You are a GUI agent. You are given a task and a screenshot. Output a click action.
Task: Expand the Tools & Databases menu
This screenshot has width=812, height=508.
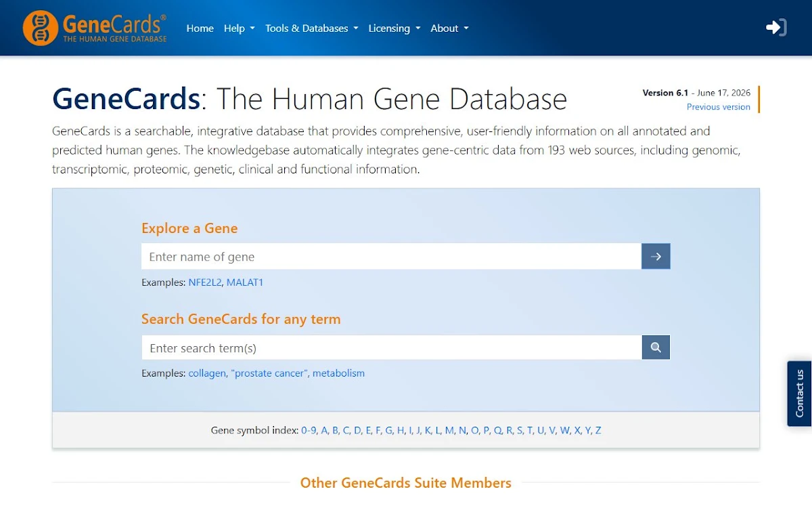click(x=311, y=28)
